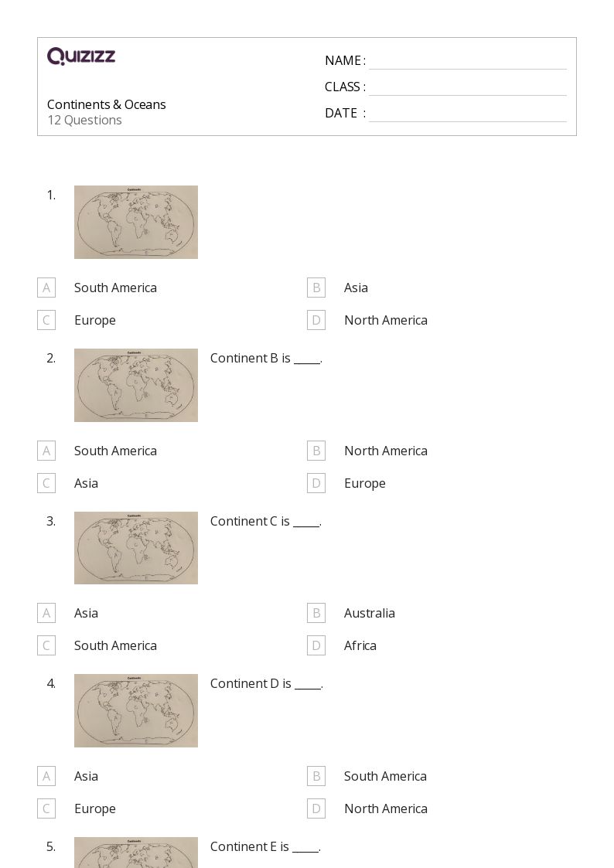Image resolution: width=614 pixels, height=868 pixels.
Task: Check box B North America in question 2
Action: point(316,451)
